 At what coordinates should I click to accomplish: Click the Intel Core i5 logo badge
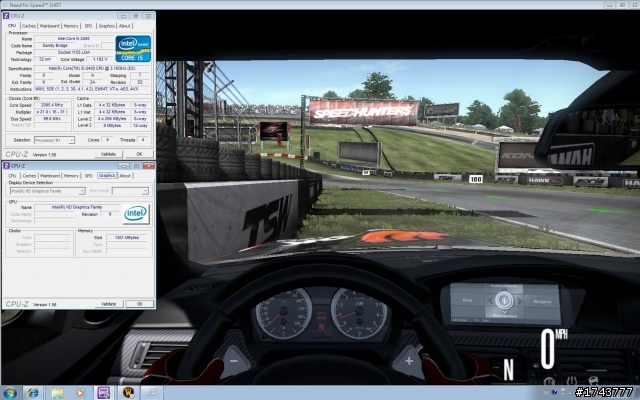pyautogui.click(x=133, y=49)
